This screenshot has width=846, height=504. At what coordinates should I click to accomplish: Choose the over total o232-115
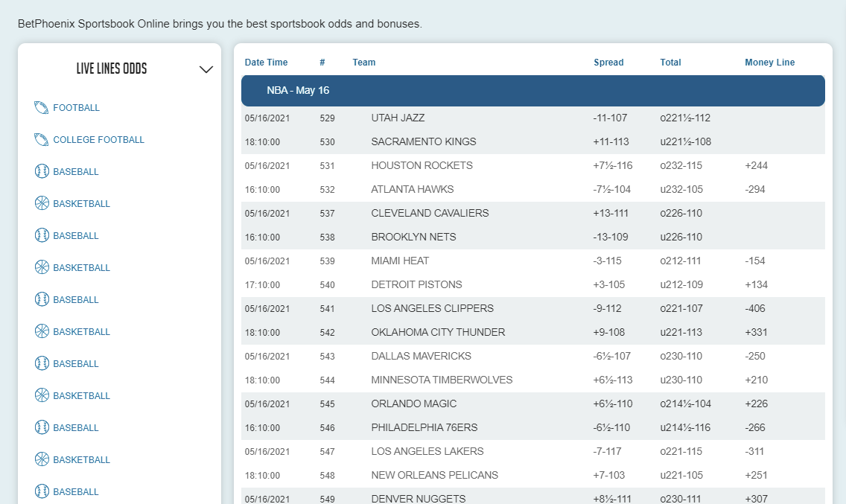681,166
